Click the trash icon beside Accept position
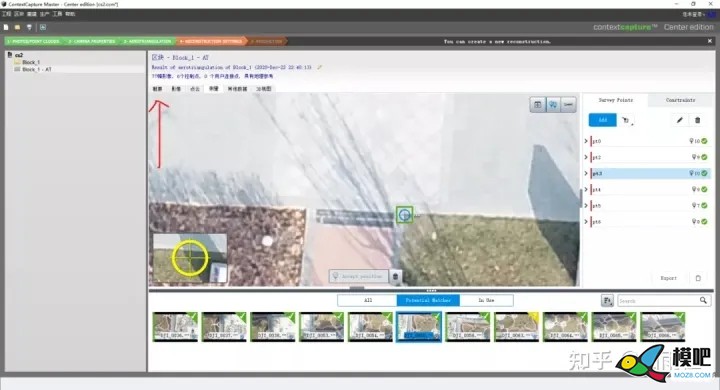This screenshot has height=390, width=720. [x=395, y=277]
